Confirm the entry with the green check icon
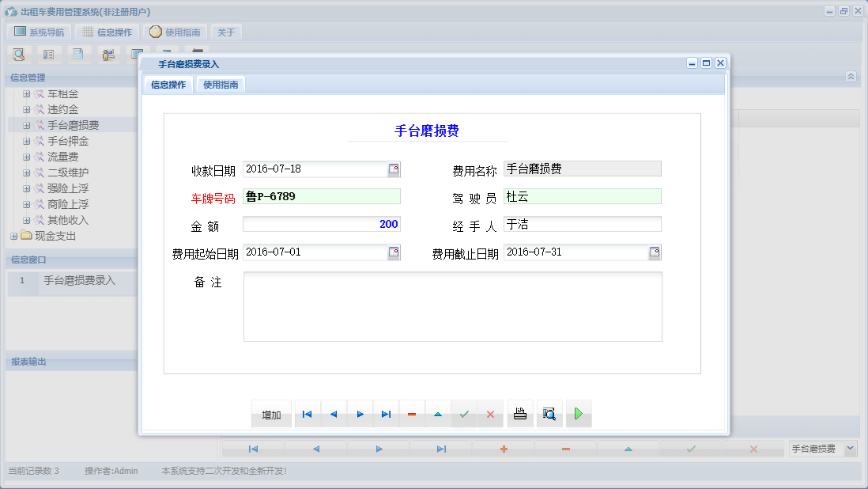The image size is (868, 489). (x=464, y=413)
